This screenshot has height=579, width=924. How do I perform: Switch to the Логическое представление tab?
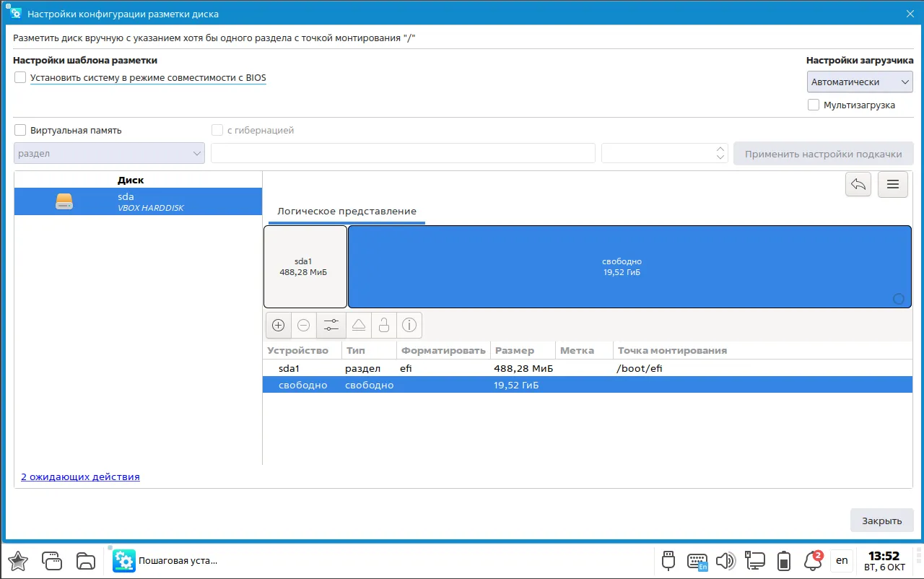(346, 212)
